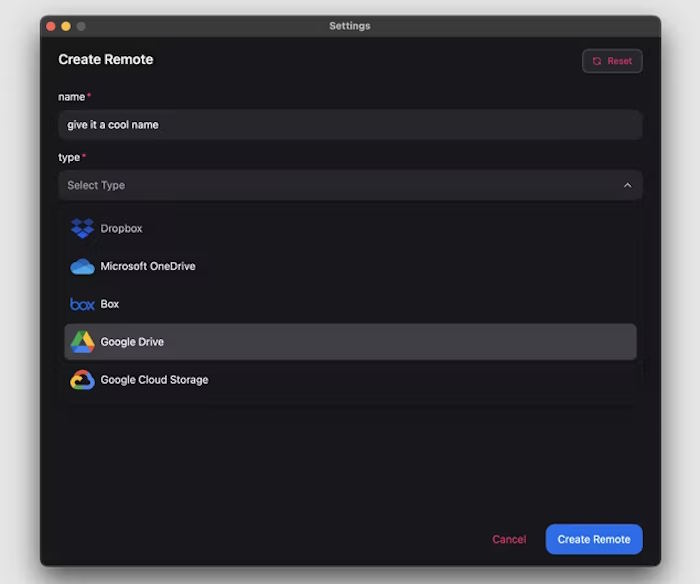Pick Google Drive option
The height and width of the screenshot is (584, 700).
(350, 342)
